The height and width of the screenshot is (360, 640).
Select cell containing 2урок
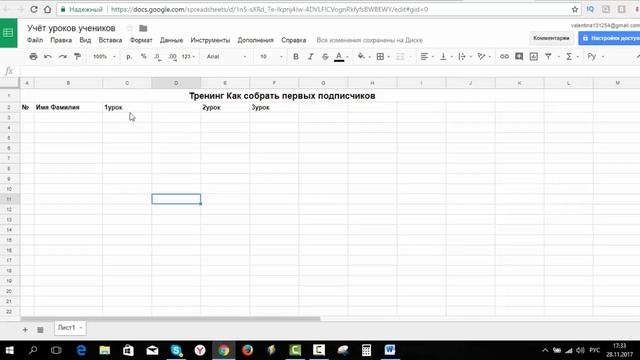coord(225,107)
